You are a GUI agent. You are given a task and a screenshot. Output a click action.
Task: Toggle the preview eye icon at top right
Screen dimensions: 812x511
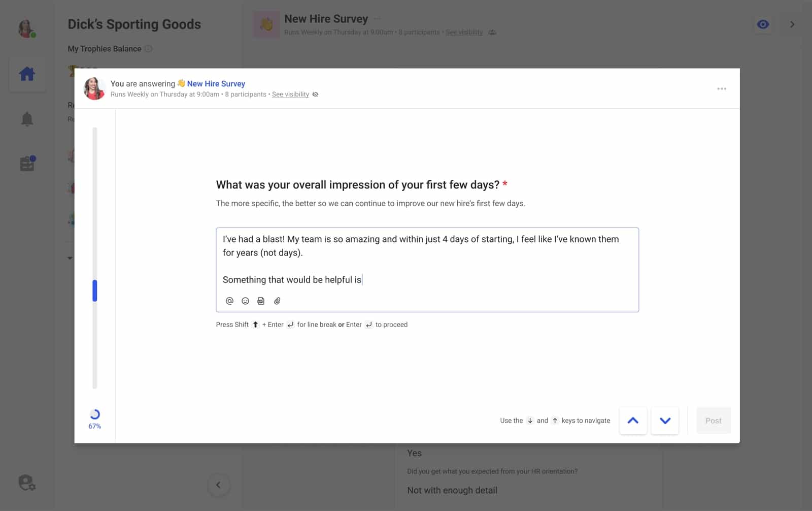click(763, 24)
